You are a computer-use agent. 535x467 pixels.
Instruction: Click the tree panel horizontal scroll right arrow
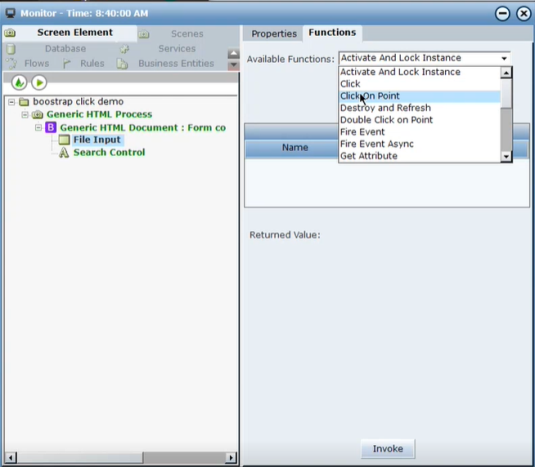tap(231, 457)
